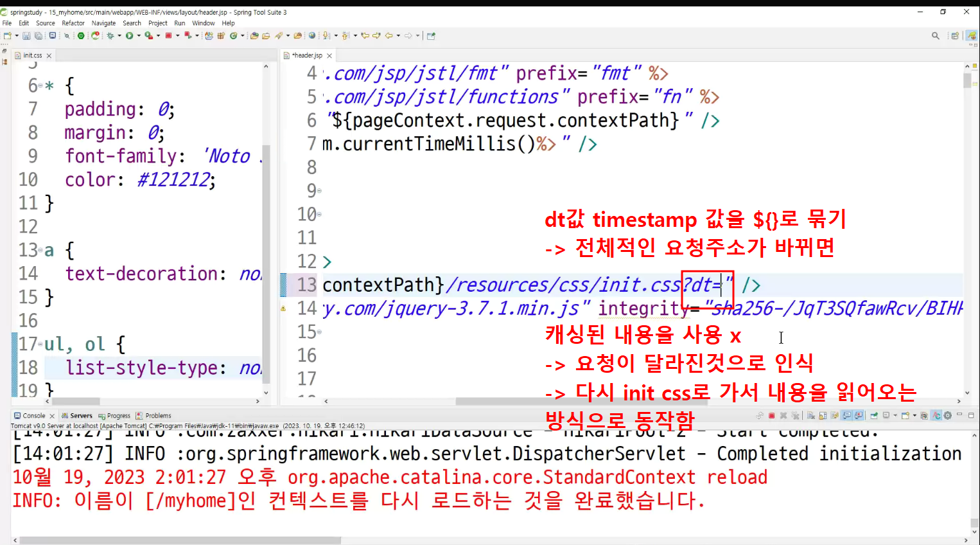The image size is (980, 545).
Task: Open the web browser globe icon
Action: pos(312,35)
